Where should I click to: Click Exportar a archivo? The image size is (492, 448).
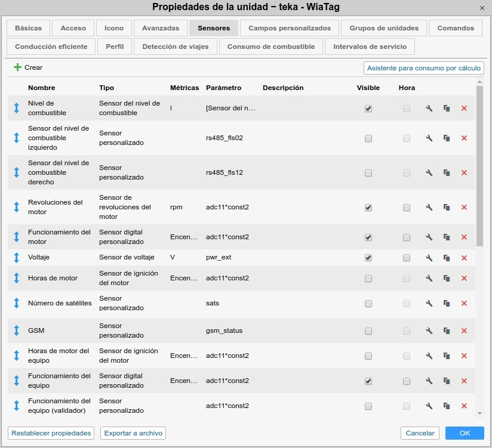point(134,433)
